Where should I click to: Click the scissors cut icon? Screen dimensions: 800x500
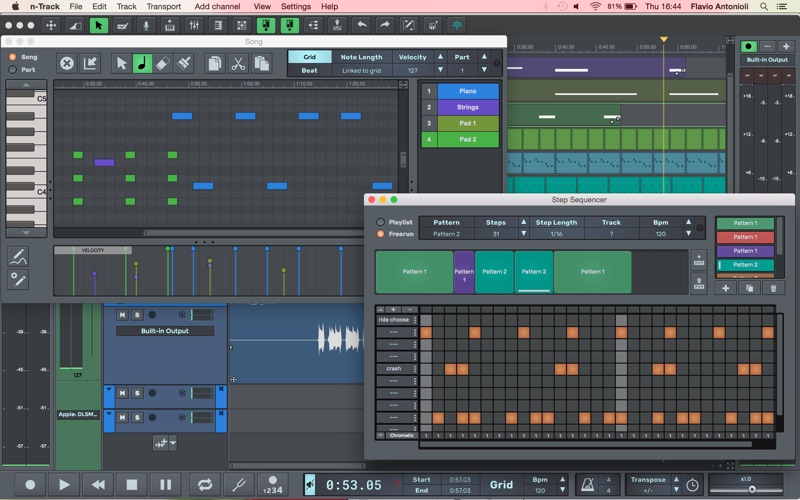[238, 63]
